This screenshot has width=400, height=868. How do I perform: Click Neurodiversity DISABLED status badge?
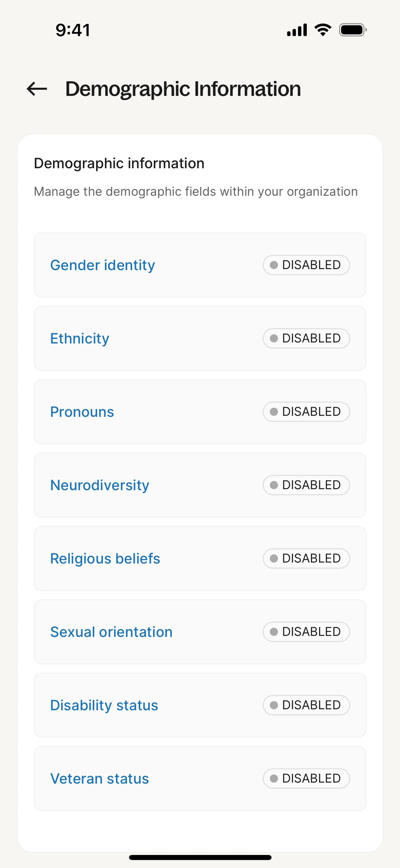coord(306,485)
